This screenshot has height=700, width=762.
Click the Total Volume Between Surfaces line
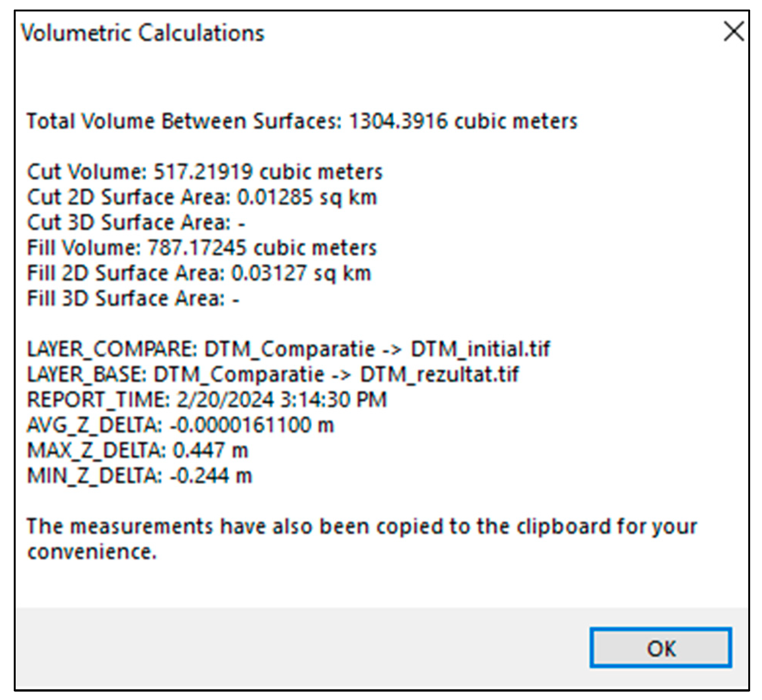[x=302, y=121]
